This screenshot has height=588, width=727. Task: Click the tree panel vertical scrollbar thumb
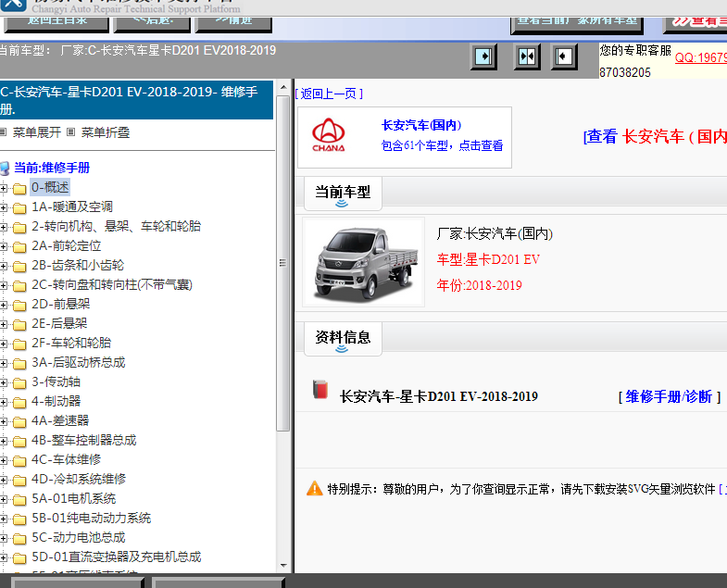[x=282, y=263]
